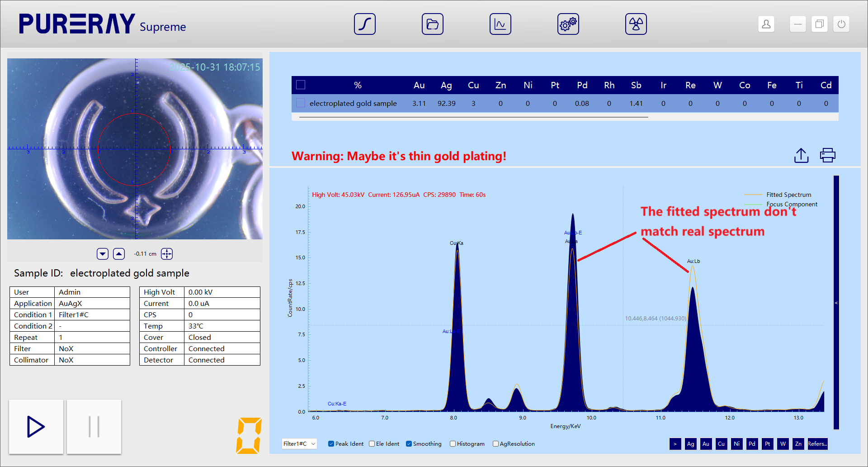Click the export/upload results icon
This screenshot has height=467, width=868.
[x=801, y=155]
